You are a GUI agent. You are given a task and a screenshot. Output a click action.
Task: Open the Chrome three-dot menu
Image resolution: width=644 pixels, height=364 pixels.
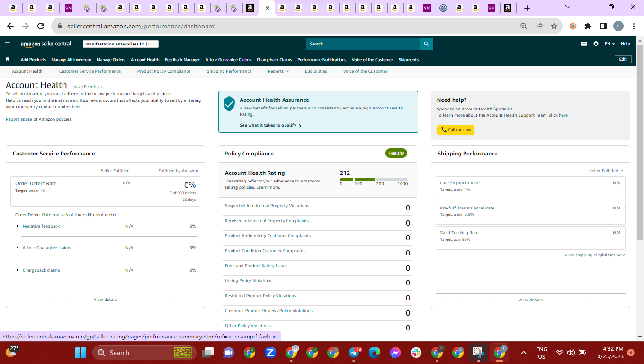pyautogui.click(x=634, y=26)
